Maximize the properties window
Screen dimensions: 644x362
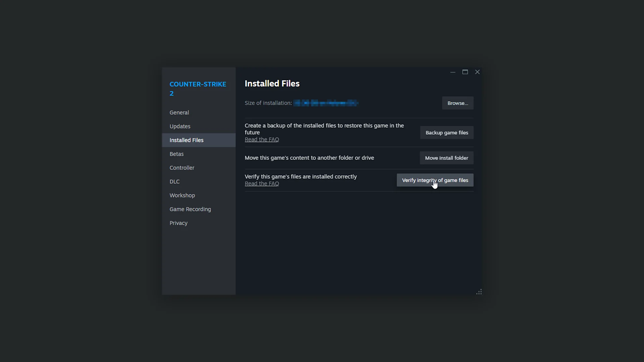click(x=465, y=72)
